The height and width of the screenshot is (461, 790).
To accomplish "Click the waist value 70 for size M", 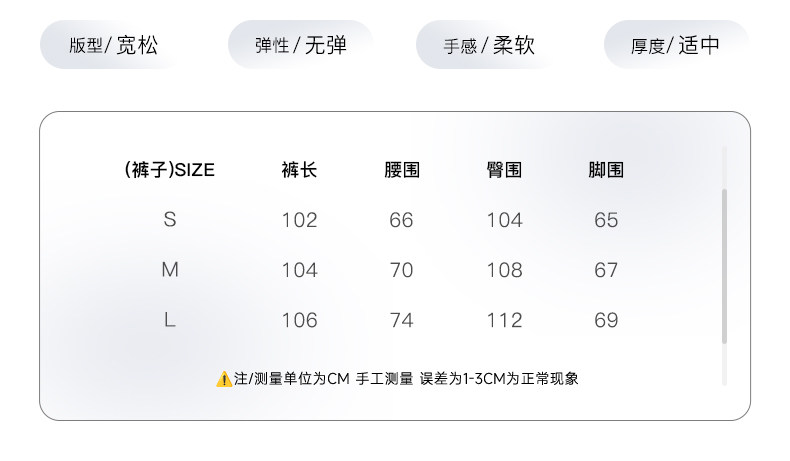I will 401,270.
